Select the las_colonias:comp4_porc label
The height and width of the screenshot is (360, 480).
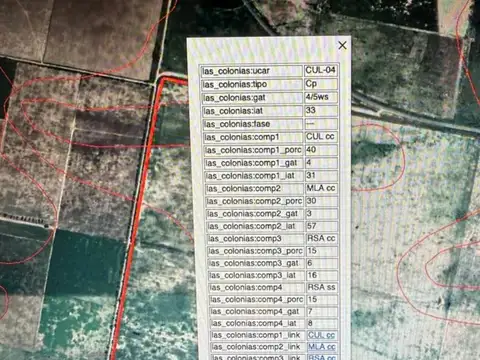256,299
